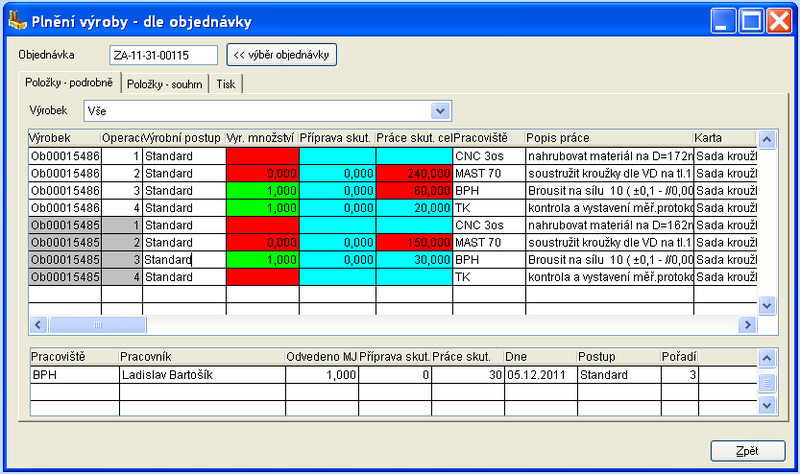This screenshot has height=474, width=800.
Task: Open the Tisk tab
Action: [x=226, y=84]
